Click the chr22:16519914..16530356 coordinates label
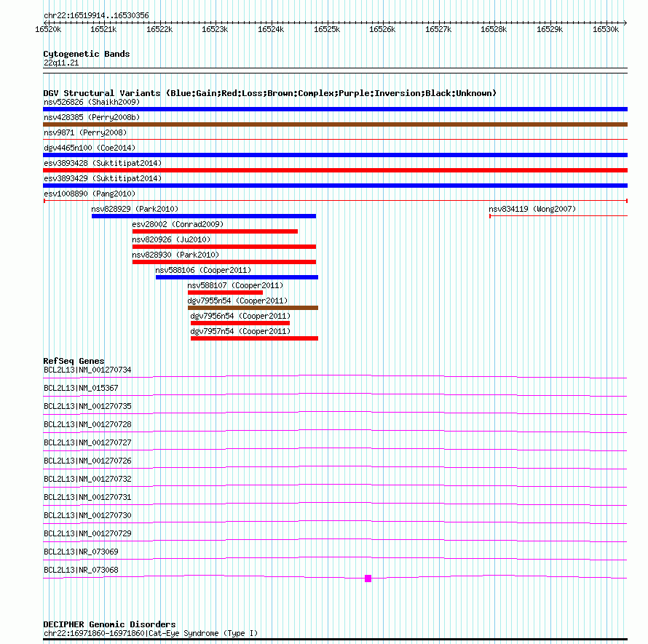The height and width of the screenshot is (644, 648). click(x=96, y=15)
